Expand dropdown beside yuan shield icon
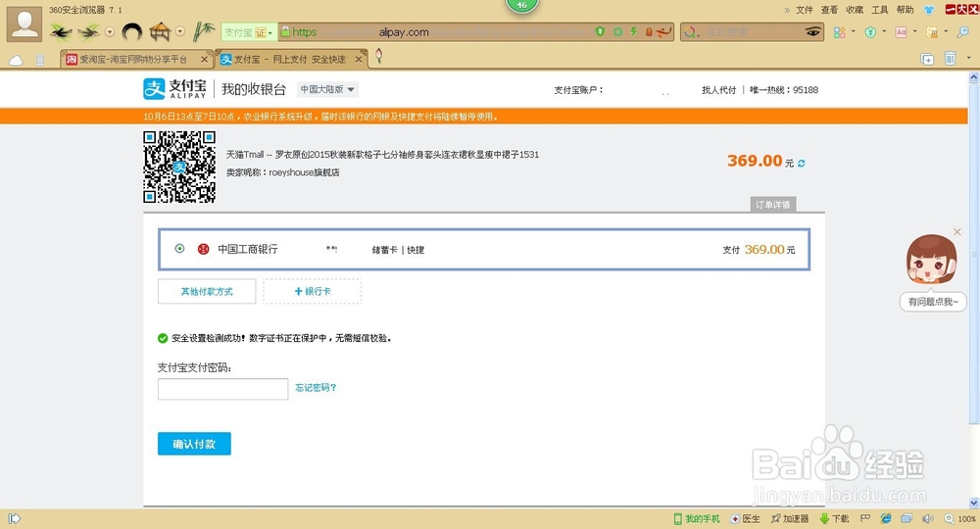This screenshot has width=980, height=529. click(x=884, y=31)
